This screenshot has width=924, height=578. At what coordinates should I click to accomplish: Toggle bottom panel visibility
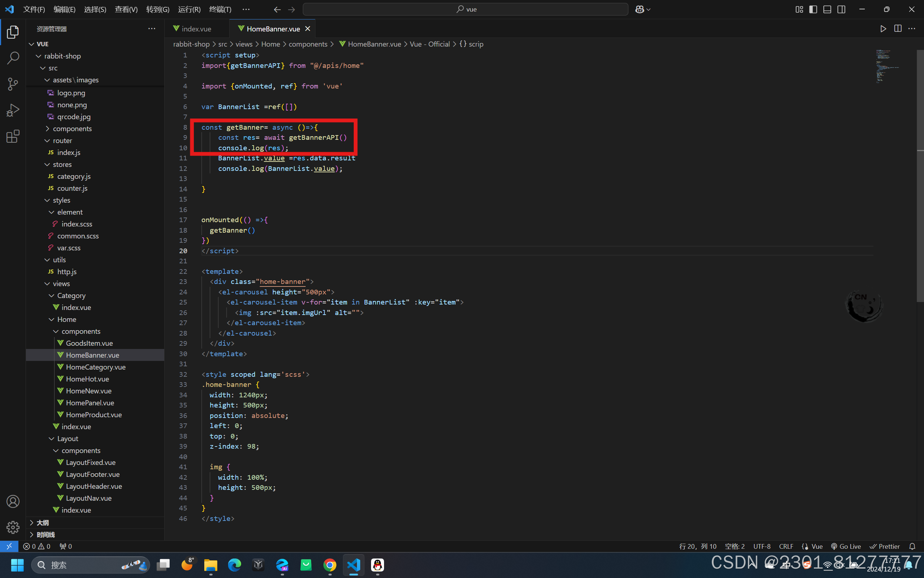point(827,9)
